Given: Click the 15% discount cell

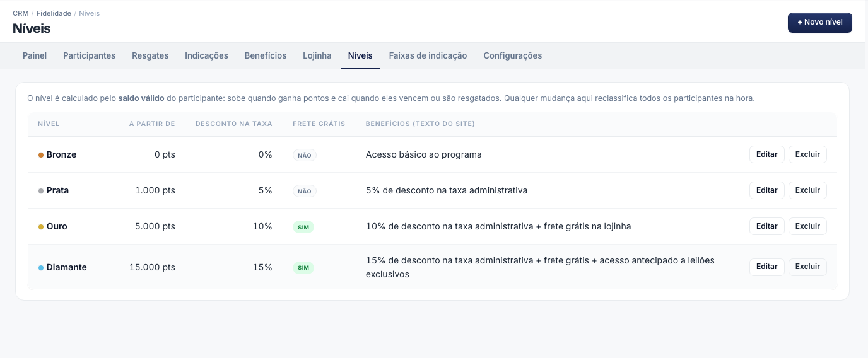Looking at the screenshot, I should [262, 267].
